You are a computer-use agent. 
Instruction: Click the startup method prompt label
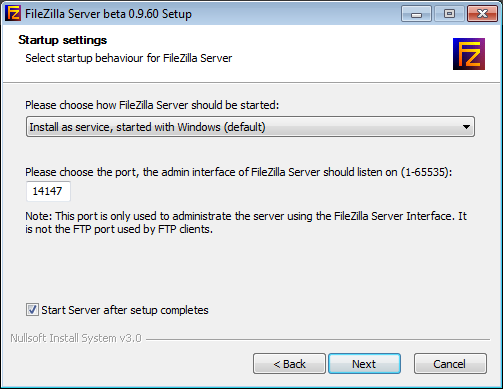pyautogui.click(x=152, y=105)
